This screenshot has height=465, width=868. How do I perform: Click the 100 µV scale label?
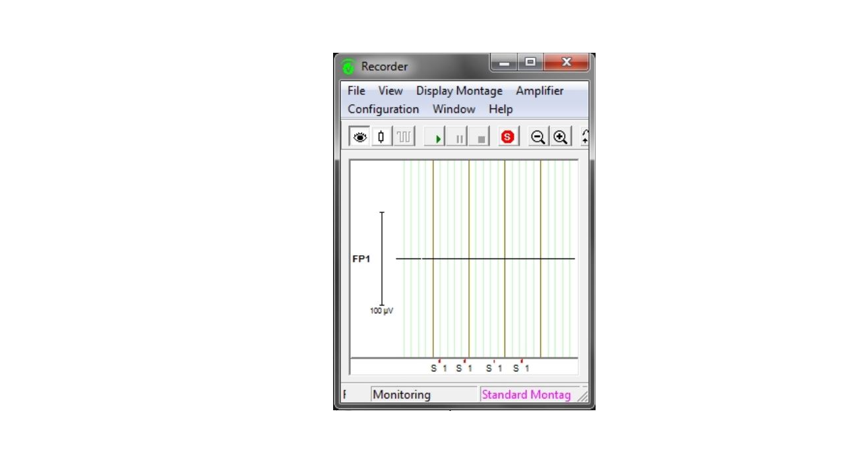coord(381,311)
